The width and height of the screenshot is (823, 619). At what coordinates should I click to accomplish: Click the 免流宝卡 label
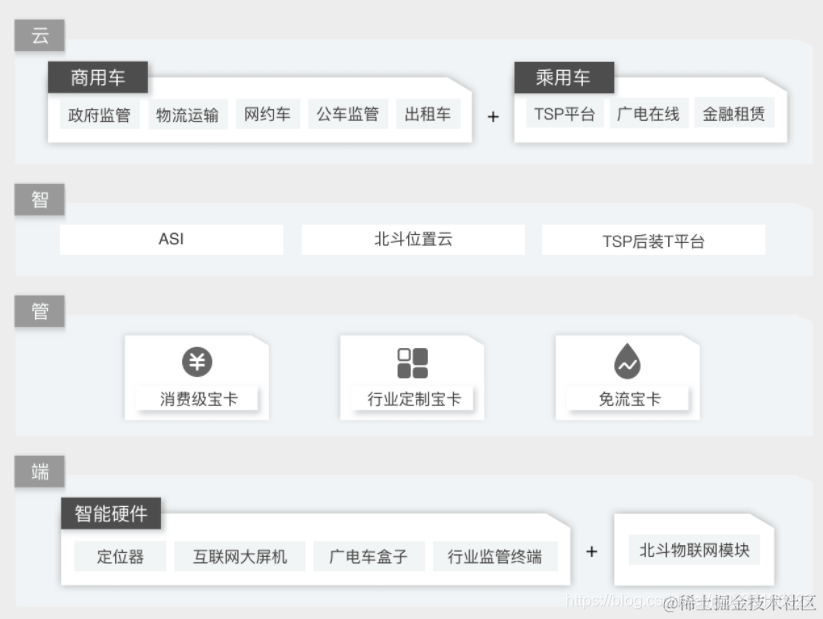[629, 399]
